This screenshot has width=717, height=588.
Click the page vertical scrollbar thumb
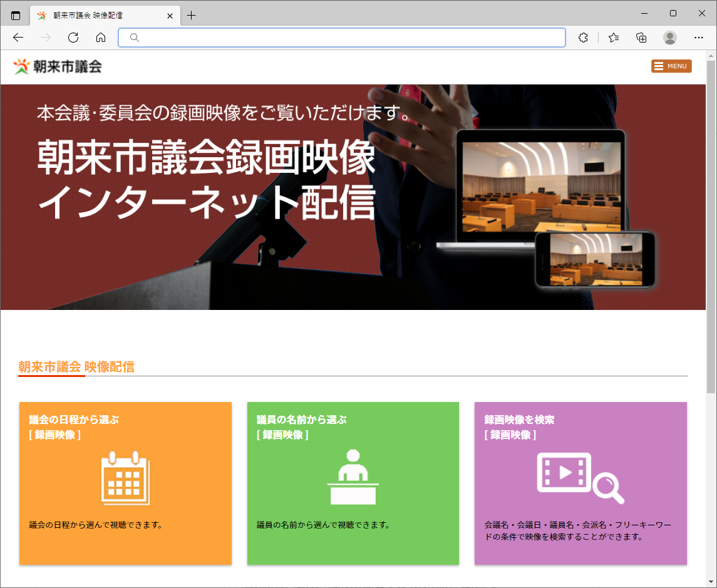coord(711,226)
